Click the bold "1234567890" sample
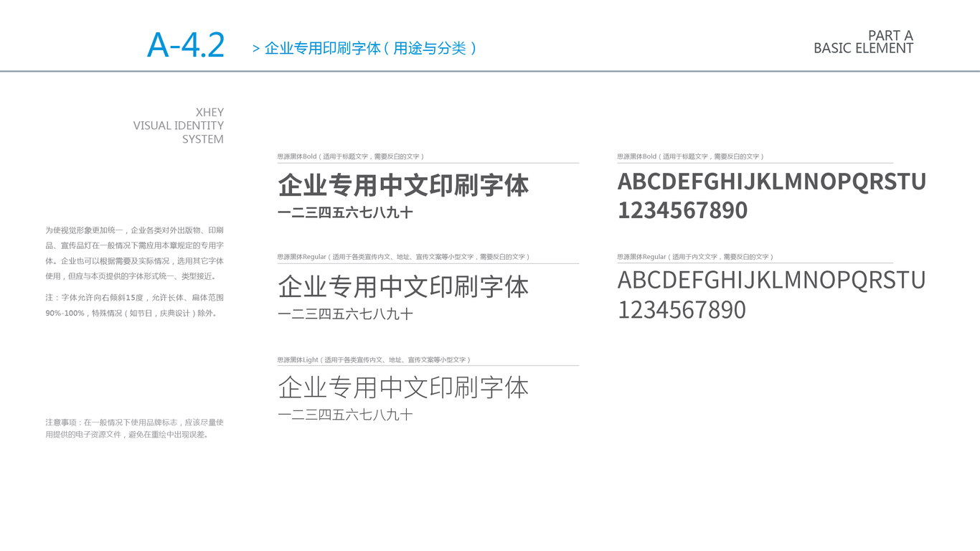The width and height of the screenshot is (980, 551). click(x=683, y=210)
